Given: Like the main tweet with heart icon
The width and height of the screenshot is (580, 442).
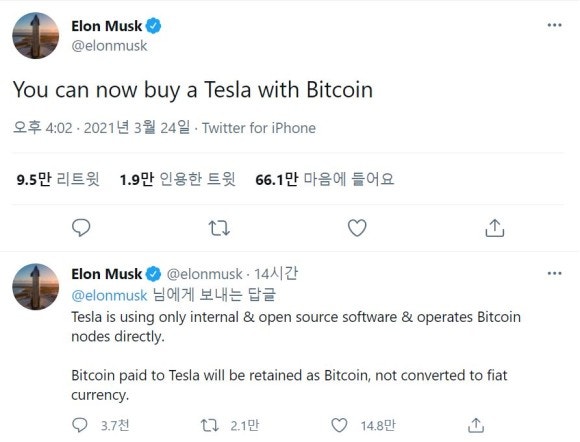Looking at the screenshot, I should point(357,228).
